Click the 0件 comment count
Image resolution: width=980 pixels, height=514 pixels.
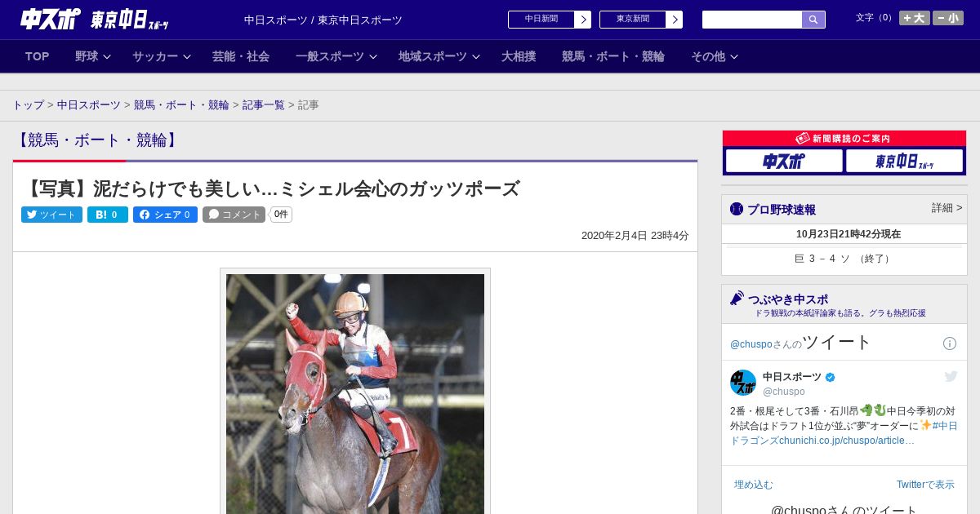click(281, 215)
